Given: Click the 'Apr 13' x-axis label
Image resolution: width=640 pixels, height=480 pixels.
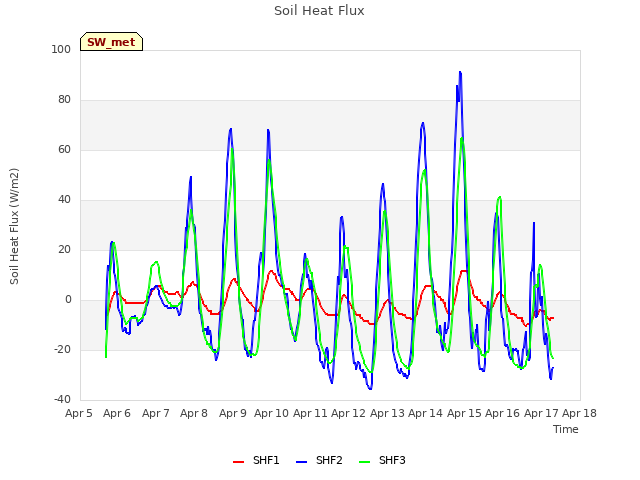Looking at the screenshot, I should tap(387, 413).
